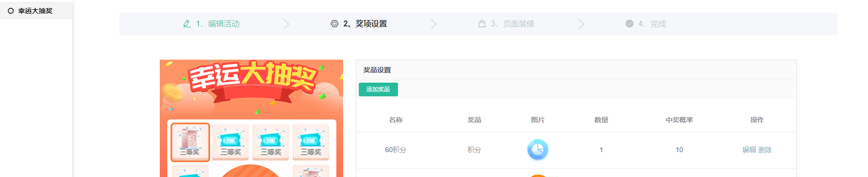Select the highlighted first 三等奖 prize tile

click(190, 142)
